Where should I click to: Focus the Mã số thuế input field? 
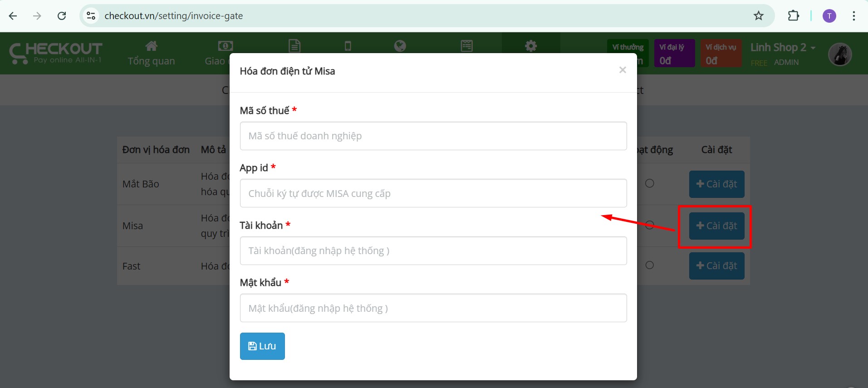pyautogui.click(x=433, y=136)
